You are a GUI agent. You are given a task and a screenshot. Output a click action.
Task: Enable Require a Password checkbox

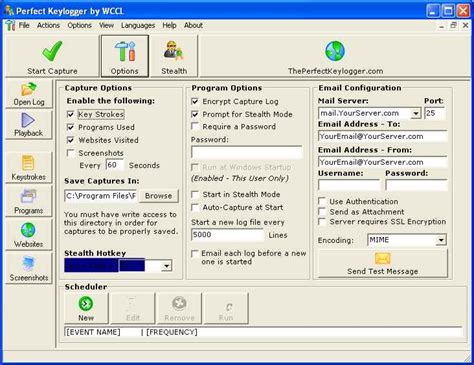(195, 127)
